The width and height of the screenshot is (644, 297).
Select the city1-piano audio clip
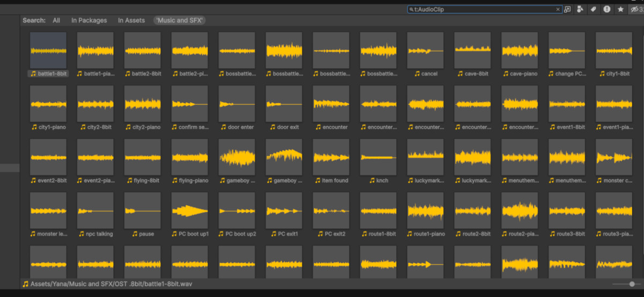click(x=48, y=108)
